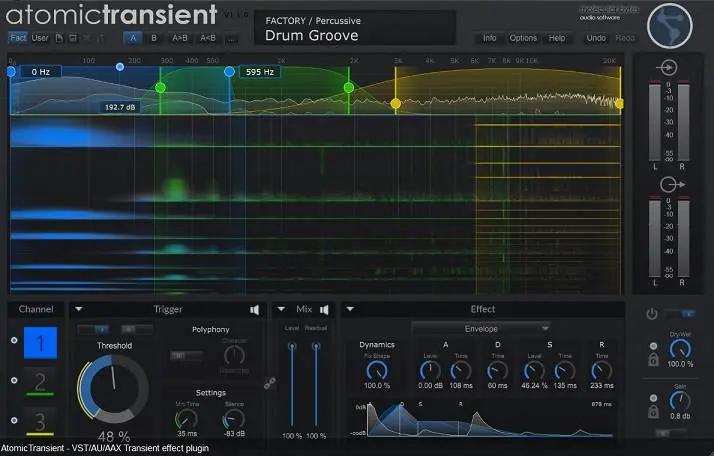Viewport: 714px width, 456px height.
Task: Click the save preset disk icon
Action: tap(73, 38)
